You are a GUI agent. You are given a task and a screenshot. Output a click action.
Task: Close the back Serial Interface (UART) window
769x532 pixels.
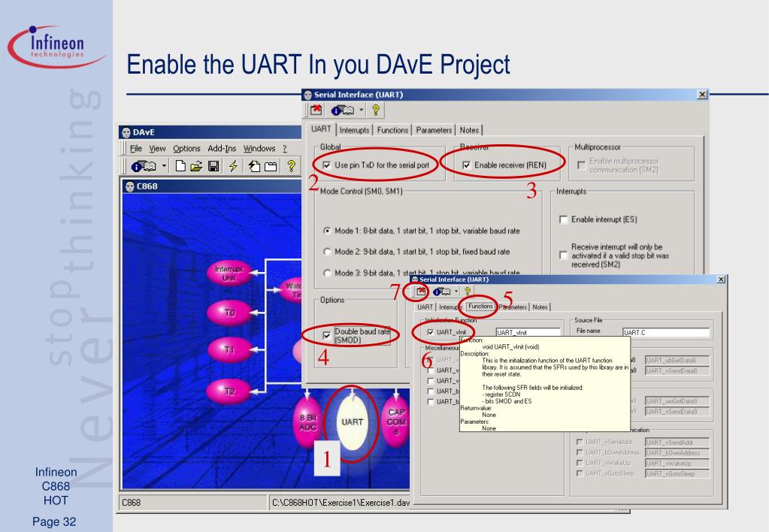[702, 94]
